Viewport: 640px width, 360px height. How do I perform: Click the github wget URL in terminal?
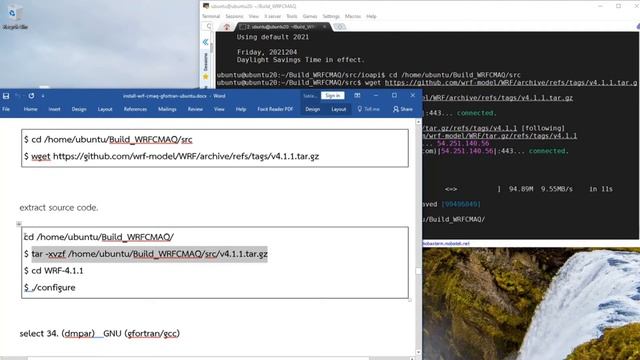511,82
